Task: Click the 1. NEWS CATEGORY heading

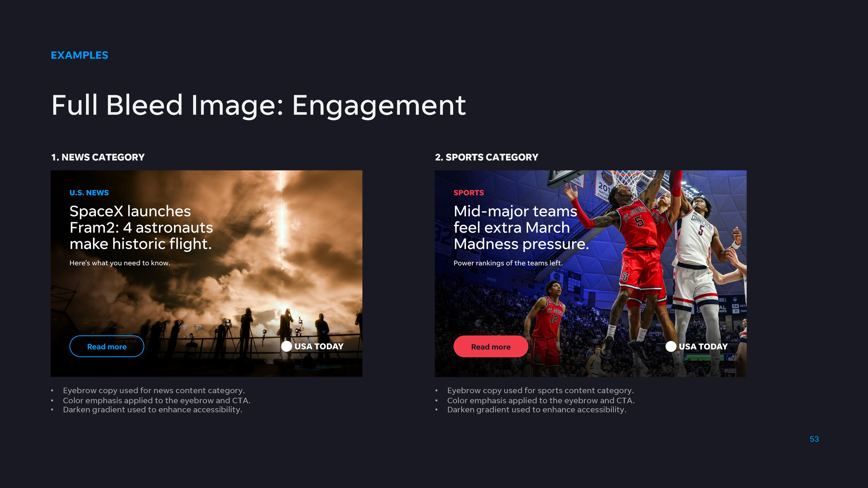Action: [x=98, y=157]
